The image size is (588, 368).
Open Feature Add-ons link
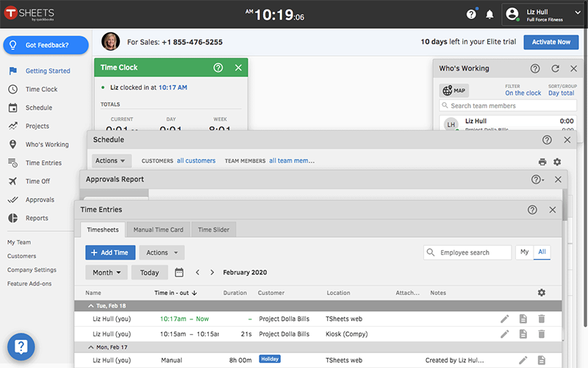(x=29, y=284)
